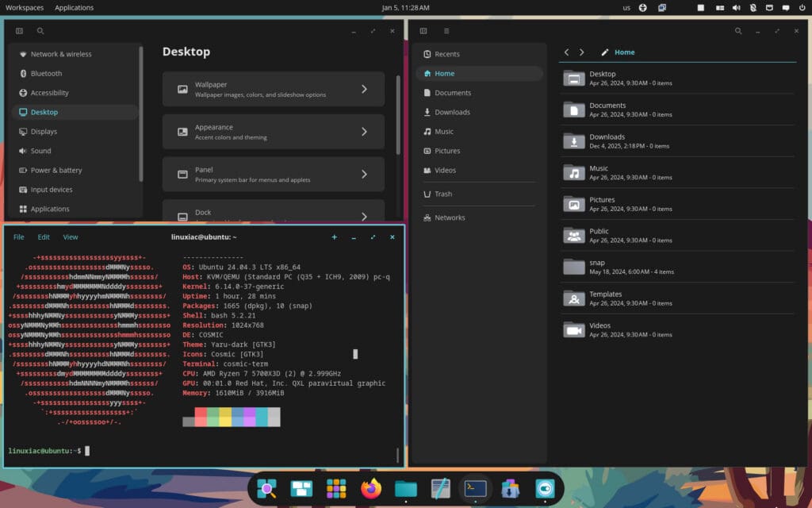Click the back chevron in the file manager
The image size is (812, 508).
(566, 52)
